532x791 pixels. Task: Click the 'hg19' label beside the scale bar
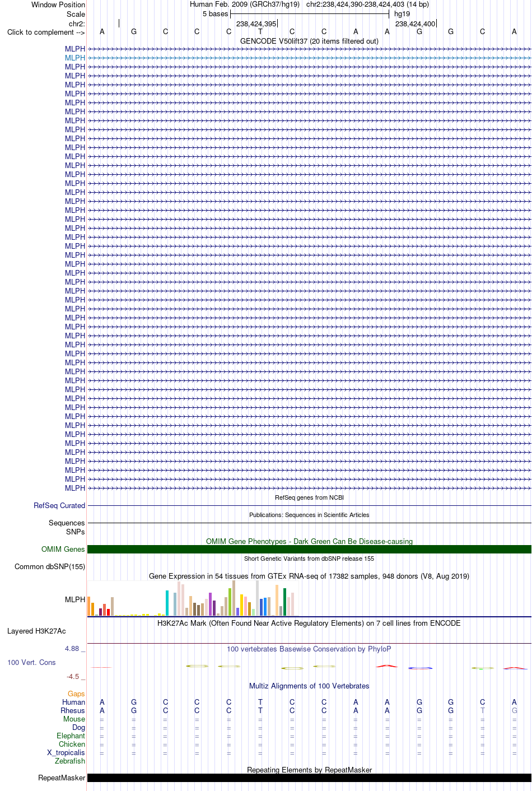tap(402, 14)
